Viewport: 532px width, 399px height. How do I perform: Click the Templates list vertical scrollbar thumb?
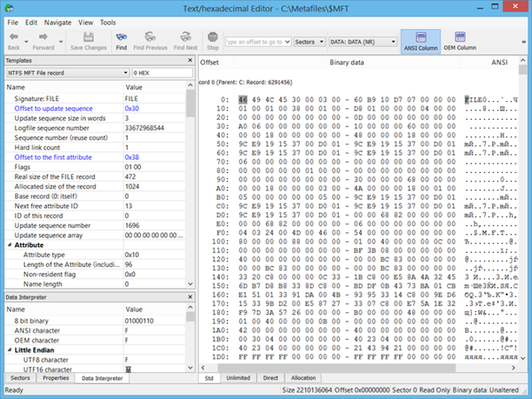190,103
